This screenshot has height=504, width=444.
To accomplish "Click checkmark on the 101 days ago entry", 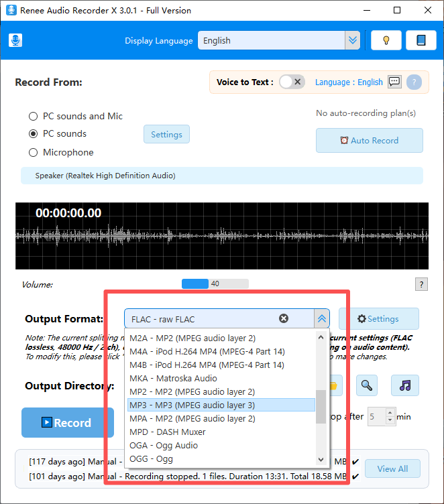I will [355, 477].
